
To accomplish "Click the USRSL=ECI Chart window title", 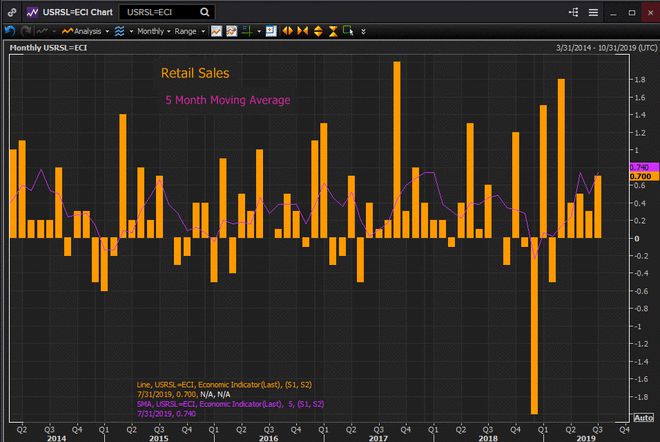I will point(77,12).
